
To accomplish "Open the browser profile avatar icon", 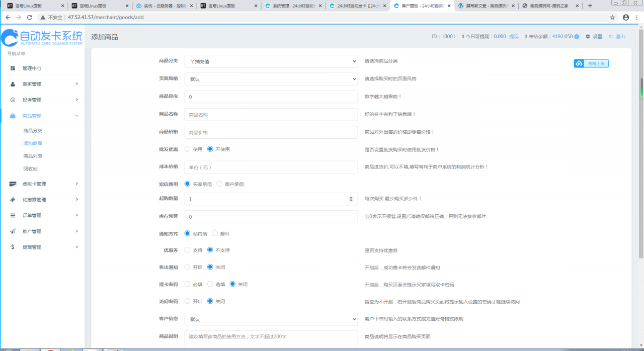I will (x=626, y=17).
